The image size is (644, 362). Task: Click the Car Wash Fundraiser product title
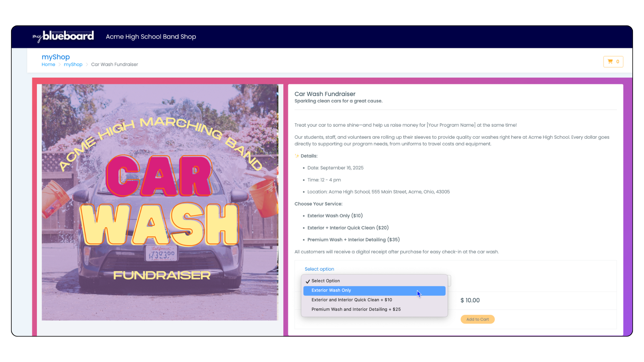325,94
